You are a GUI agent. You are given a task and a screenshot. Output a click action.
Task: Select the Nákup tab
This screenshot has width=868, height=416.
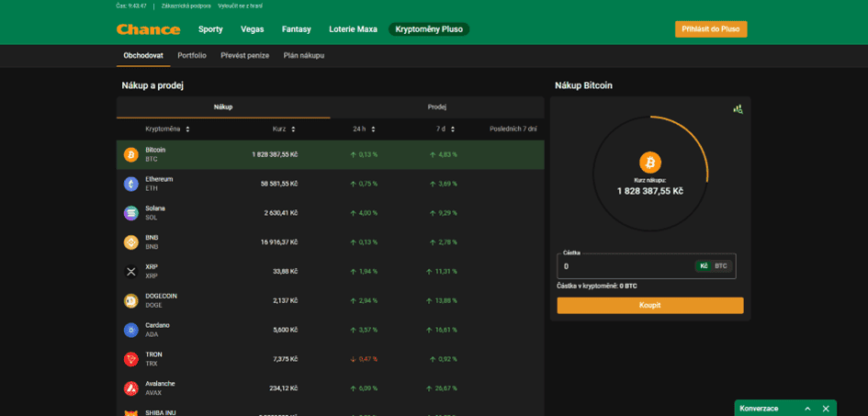[x=223, y=107]
